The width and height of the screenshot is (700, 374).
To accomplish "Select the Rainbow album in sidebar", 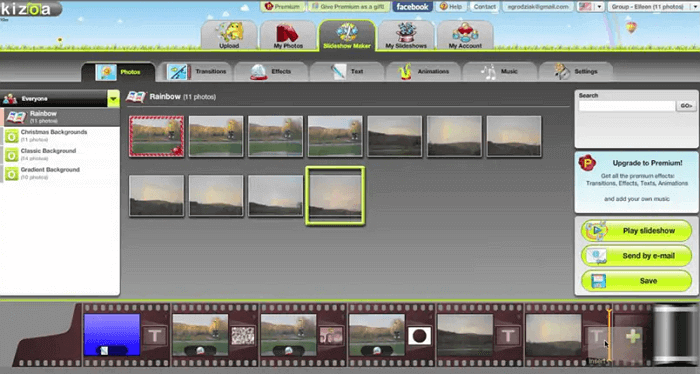I will pyautogui.click(x=60, y=117).
